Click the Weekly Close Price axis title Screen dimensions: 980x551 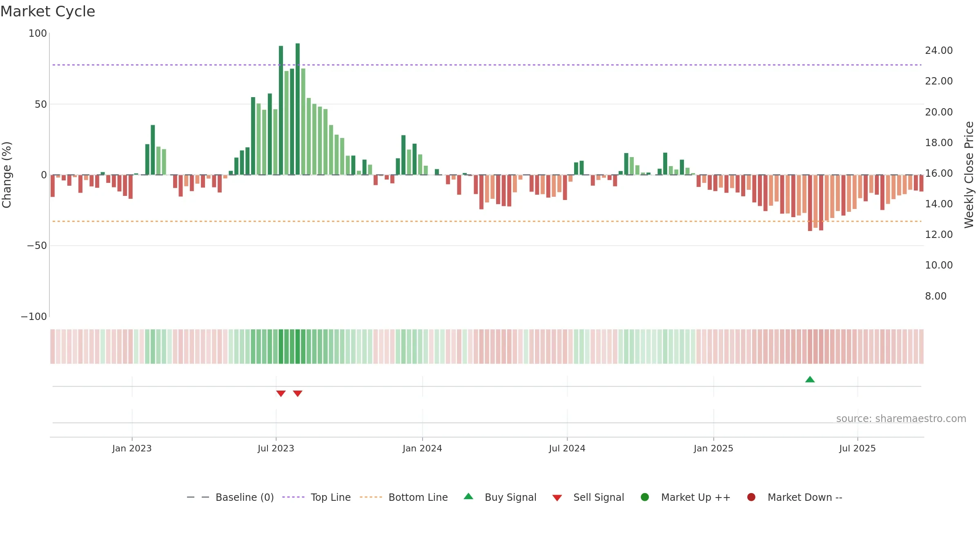point(969,175)
